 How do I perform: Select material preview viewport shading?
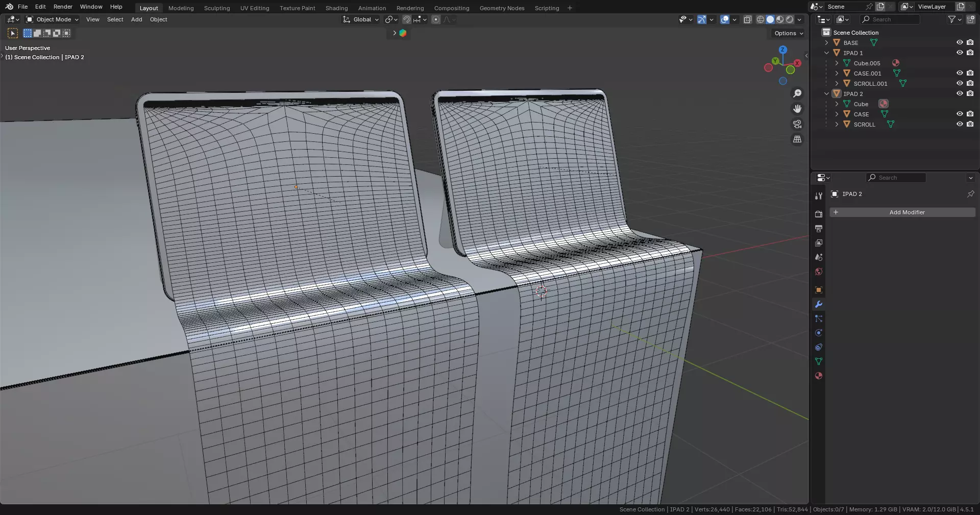pyautogui.click(x=780, y=19)
